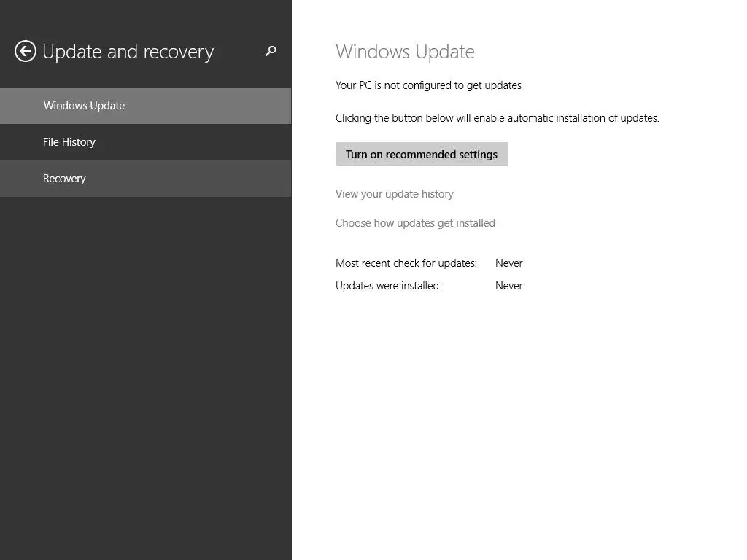Click the 'Clicking the button below' description
Screen dimensions: 747x560
pos(498,118)
